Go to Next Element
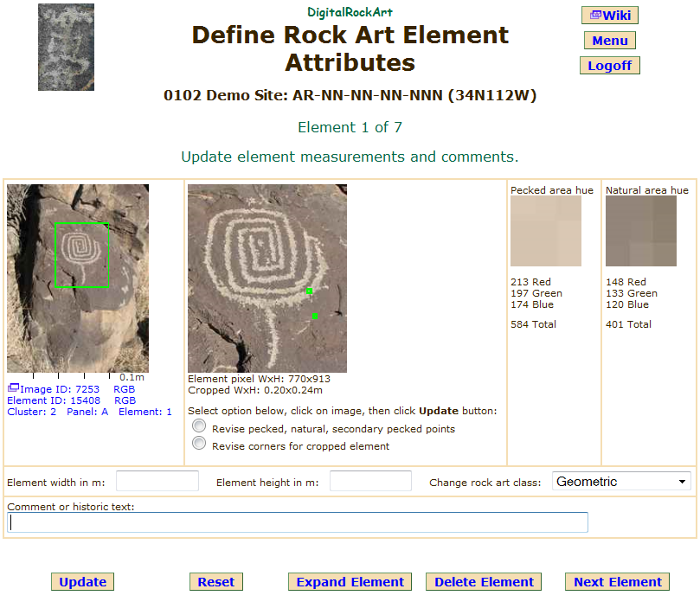 coord(617,582)
